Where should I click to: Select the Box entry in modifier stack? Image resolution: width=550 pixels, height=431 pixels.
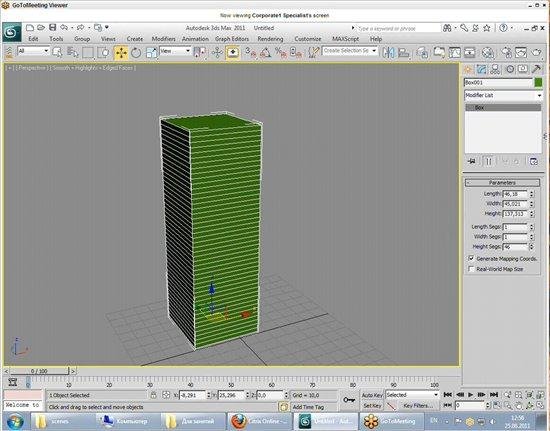(503, 108)
